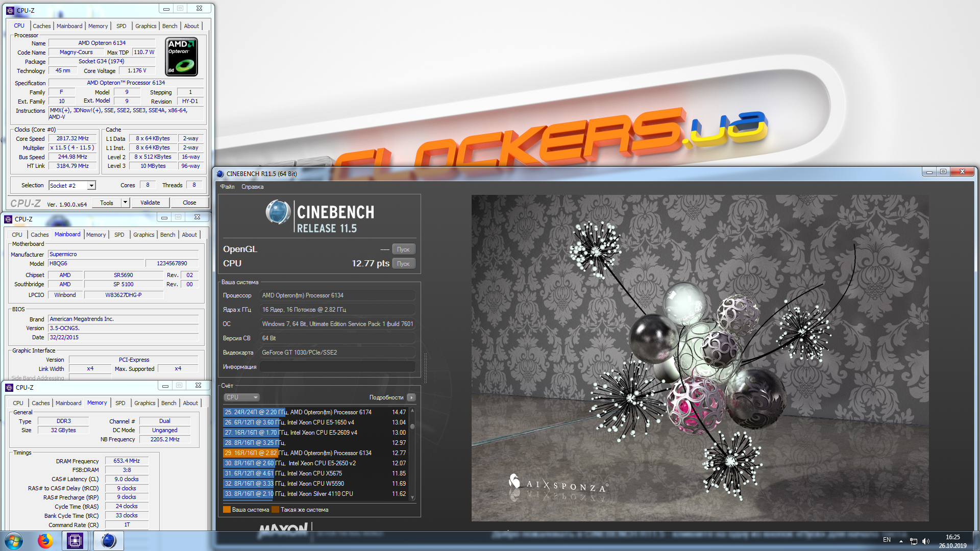Click the EN language indicator
The height and width of the screenshot is (551, 980).
point(887,540)
